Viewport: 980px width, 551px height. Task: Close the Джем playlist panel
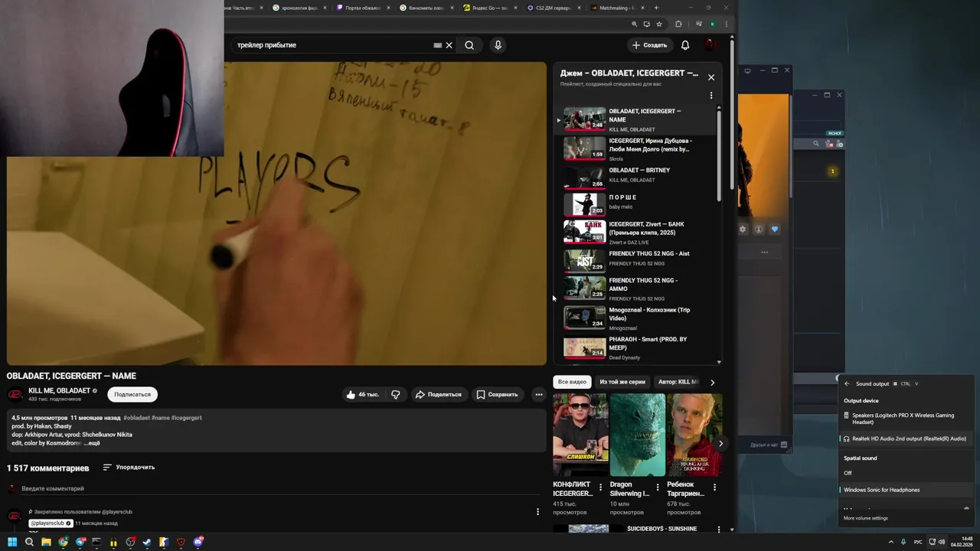pyautogui.click(x=711, y=77)
